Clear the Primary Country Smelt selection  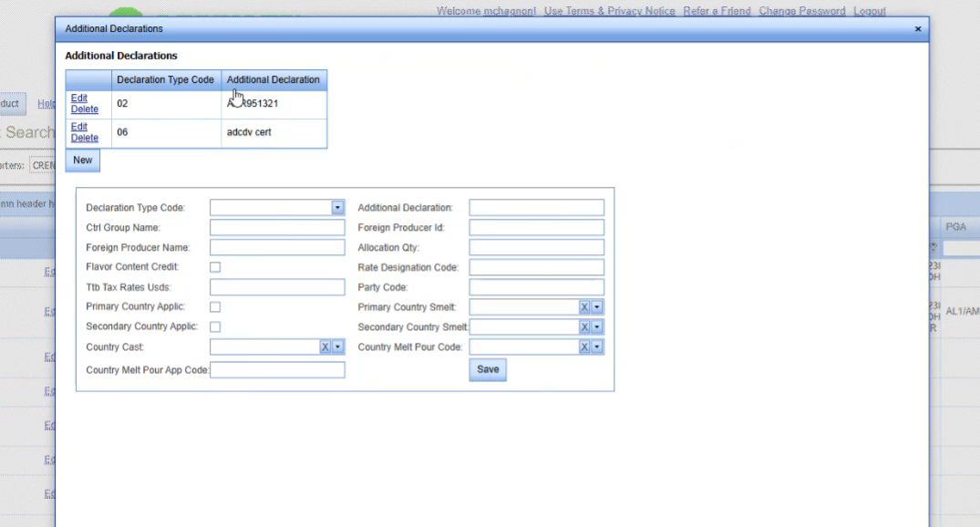pyautogui.click(x=584, y=307)
